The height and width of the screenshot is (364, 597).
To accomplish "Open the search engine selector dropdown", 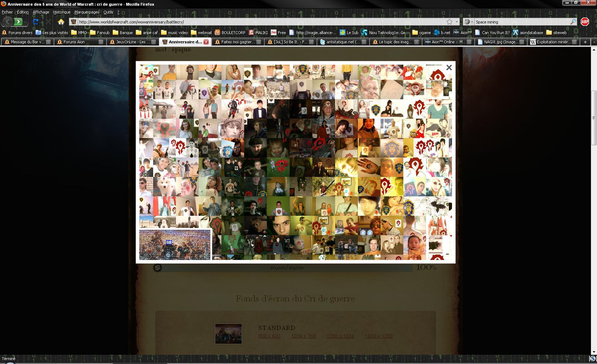I will 469,22.
